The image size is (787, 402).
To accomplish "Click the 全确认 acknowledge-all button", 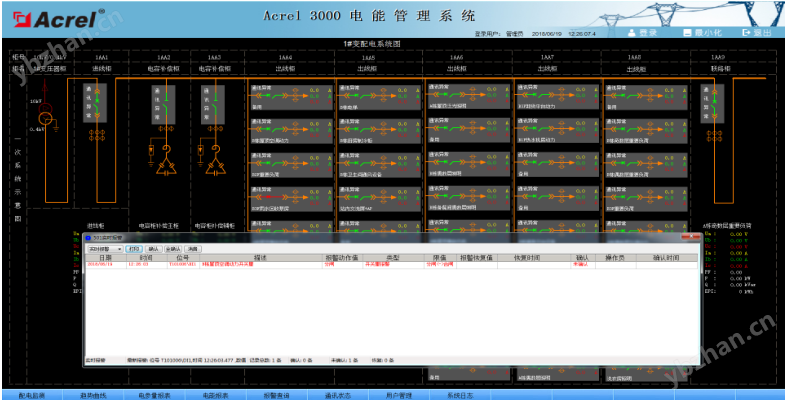I will (x=173, y=249).
